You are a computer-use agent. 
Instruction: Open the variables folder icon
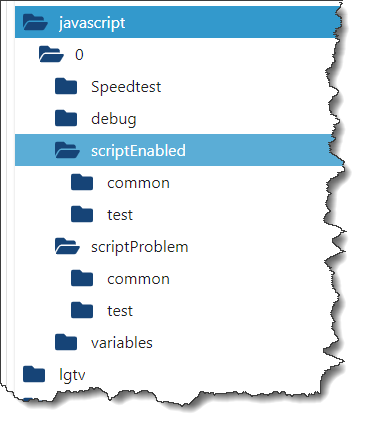tap(66, 342)
